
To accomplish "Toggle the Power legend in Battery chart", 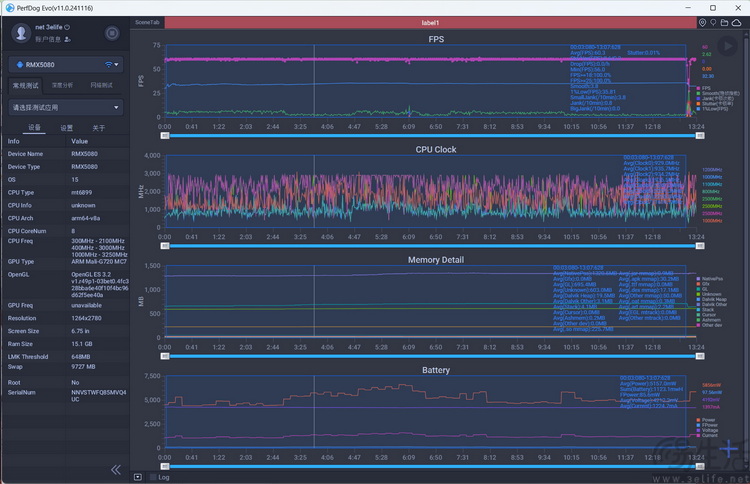I will pyautogui.click(x=706, y=420).
